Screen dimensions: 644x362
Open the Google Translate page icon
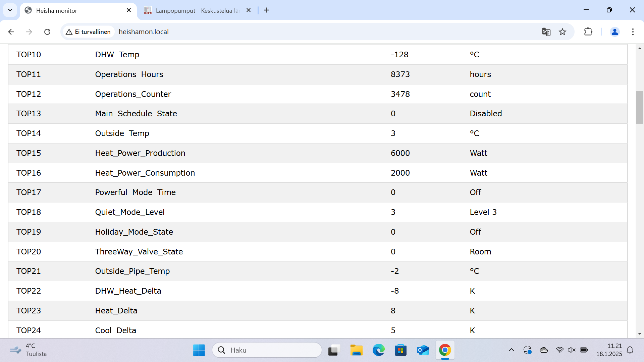click(x=546, y=32)
